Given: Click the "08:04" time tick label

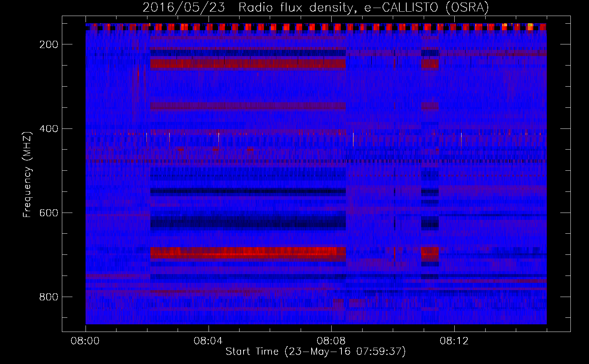Looking at the screenshot, I should [208, 341].
